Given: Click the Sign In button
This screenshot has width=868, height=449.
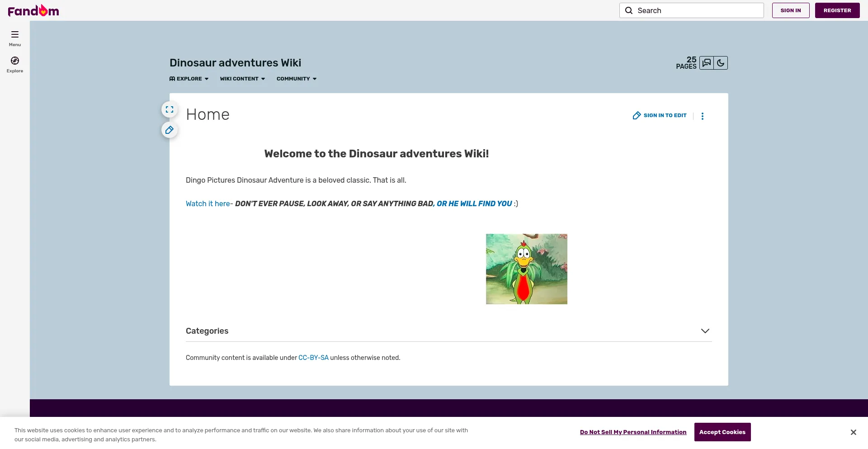Looking at the screenshot, I should coord(790,10).
